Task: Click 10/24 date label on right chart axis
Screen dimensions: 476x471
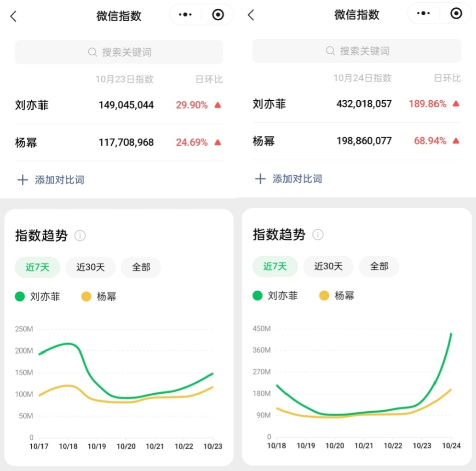Action: point(451,446)
